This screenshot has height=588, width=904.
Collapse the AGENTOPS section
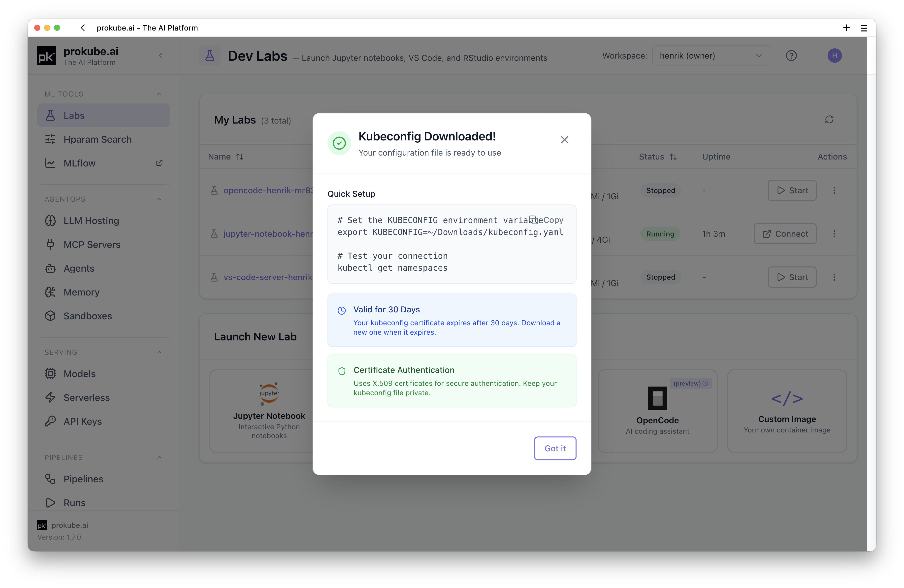[159, 199]
